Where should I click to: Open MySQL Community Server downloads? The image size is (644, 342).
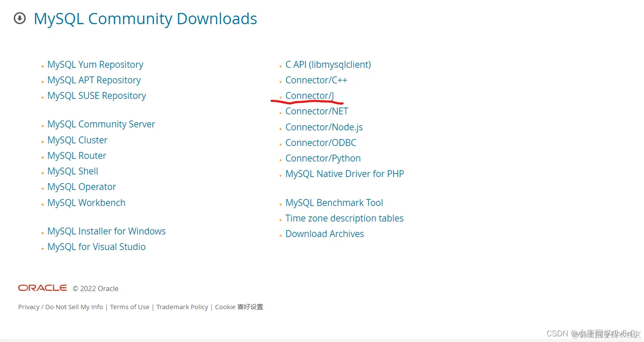coord(101,124)
